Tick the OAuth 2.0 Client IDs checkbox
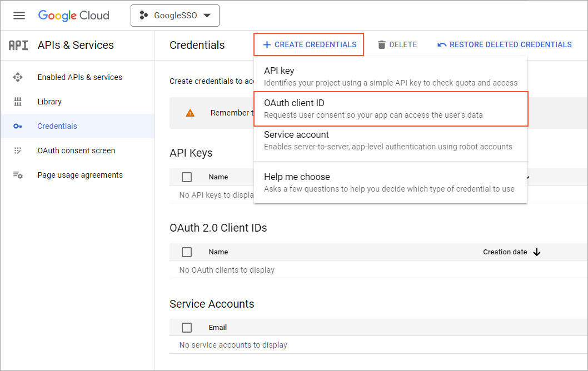The height and width of the screenshot is (371, 588). click(187, 252)
